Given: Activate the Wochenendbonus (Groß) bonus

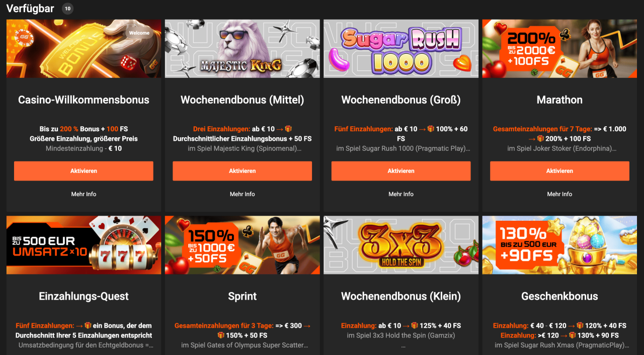Looking at the screenshot, I should coord(401,171).
